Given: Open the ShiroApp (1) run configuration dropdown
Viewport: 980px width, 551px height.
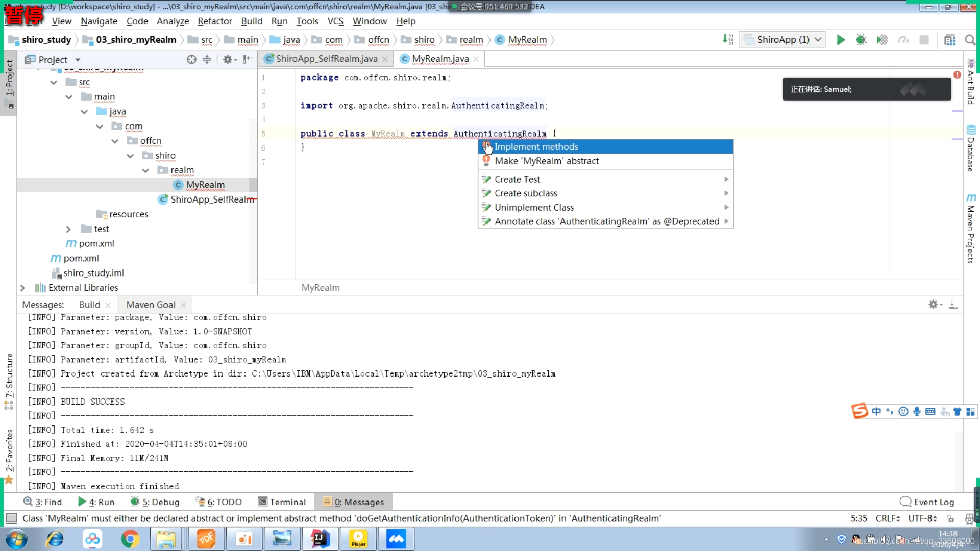Looking at the screenshot, I should tap(782, 40).
